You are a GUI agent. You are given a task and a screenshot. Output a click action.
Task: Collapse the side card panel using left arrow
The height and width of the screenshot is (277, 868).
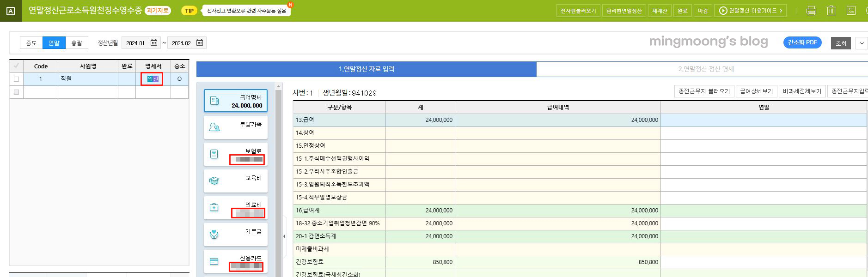point(284,236)
